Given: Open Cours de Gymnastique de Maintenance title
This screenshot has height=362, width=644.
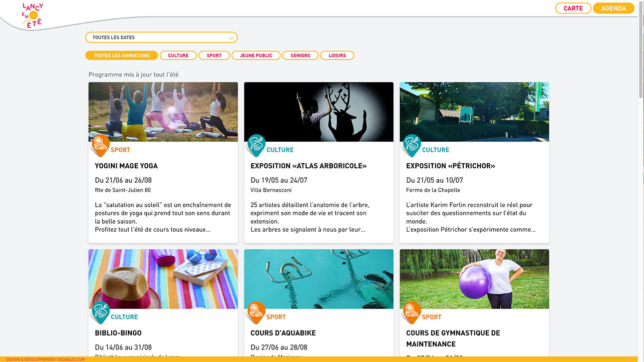Looking at the screenshot, I should click(453, 339).
